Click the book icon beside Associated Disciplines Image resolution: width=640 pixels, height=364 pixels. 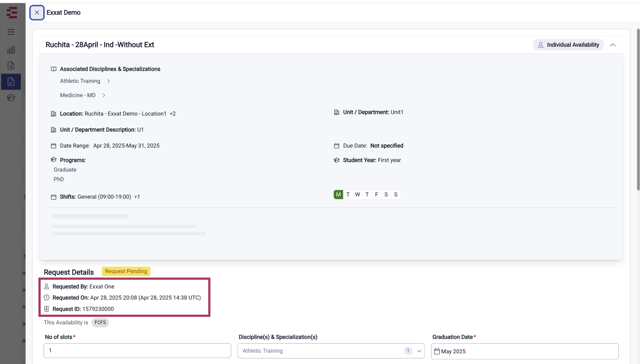coord(54,69)
